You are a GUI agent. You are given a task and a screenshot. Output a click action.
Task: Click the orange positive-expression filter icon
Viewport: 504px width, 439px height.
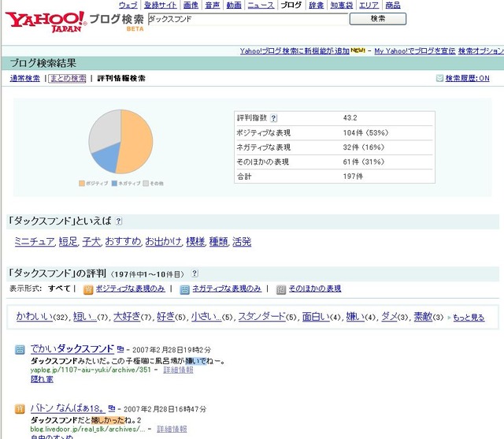pyautogui.click(x=88, y=290)
